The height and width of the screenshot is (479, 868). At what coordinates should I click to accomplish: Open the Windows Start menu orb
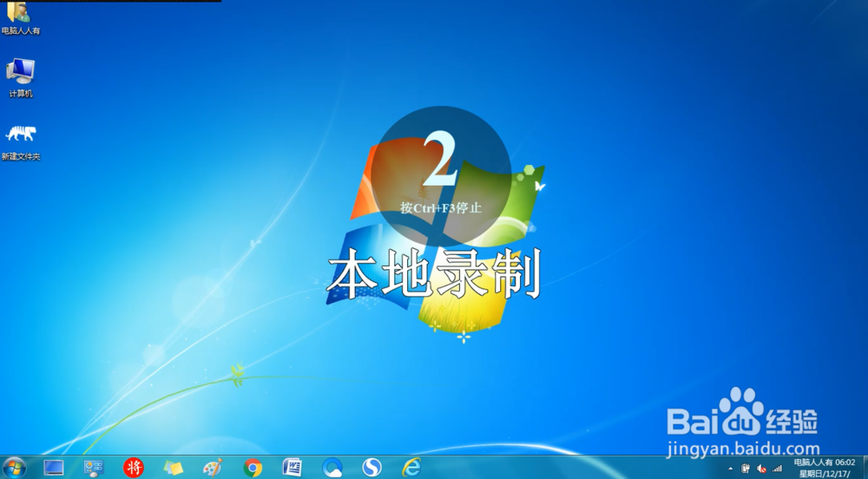[14, 468]
